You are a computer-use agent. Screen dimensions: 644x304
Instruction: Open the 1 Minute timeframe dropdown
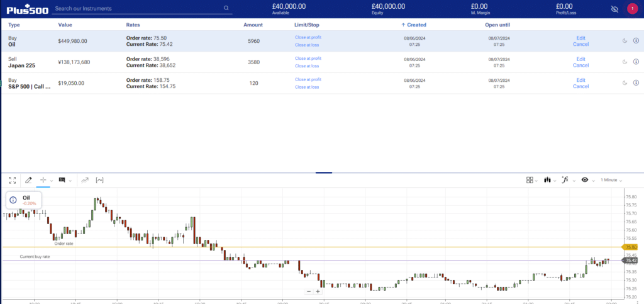click(x=611, y=180)
